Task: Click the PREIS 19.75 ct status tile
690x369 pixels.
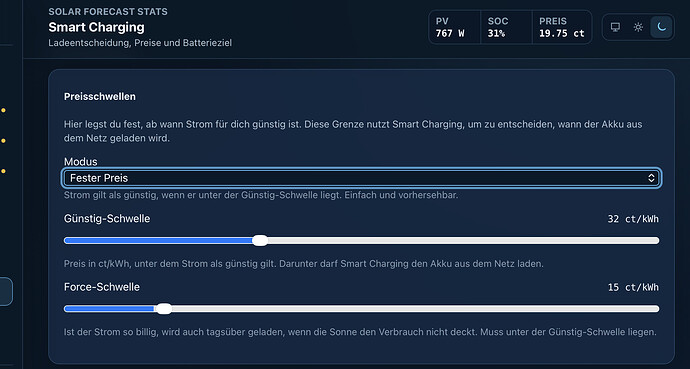Action: coord(562,27)
